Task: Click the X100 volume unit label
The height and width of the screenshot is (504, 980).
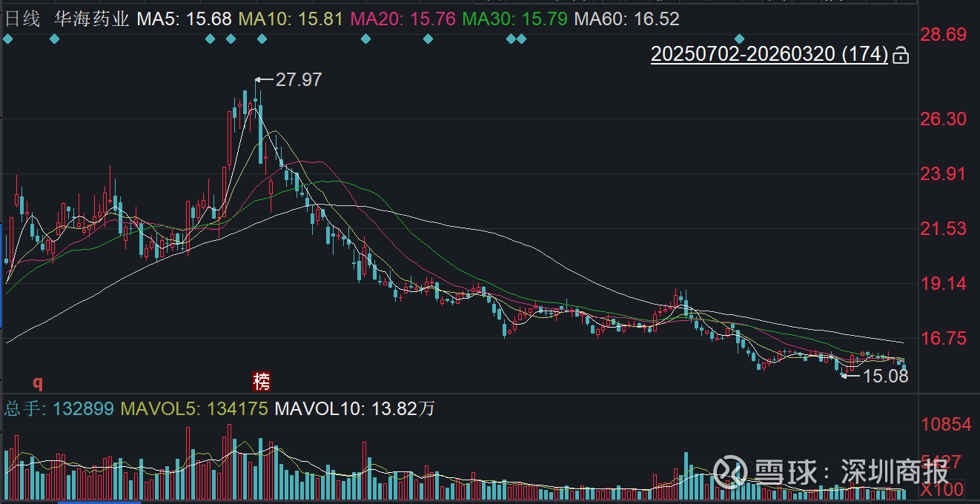Action: (x=943, y=490)
